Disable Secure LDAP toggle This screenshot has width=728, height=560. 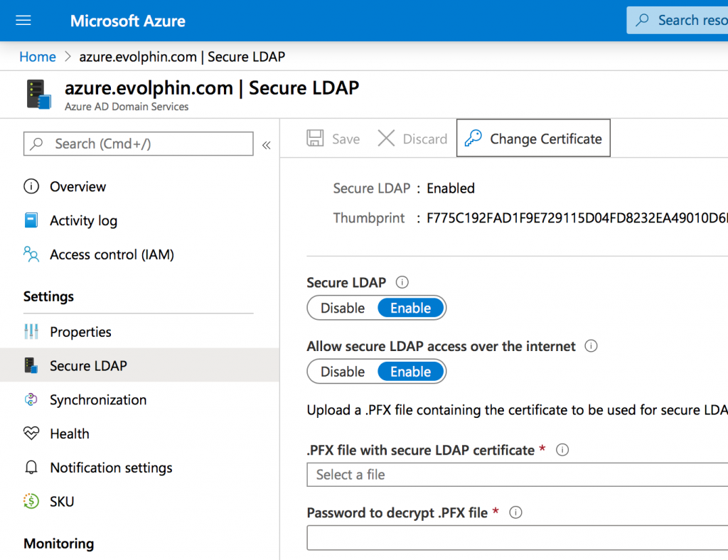coord(343,308)
